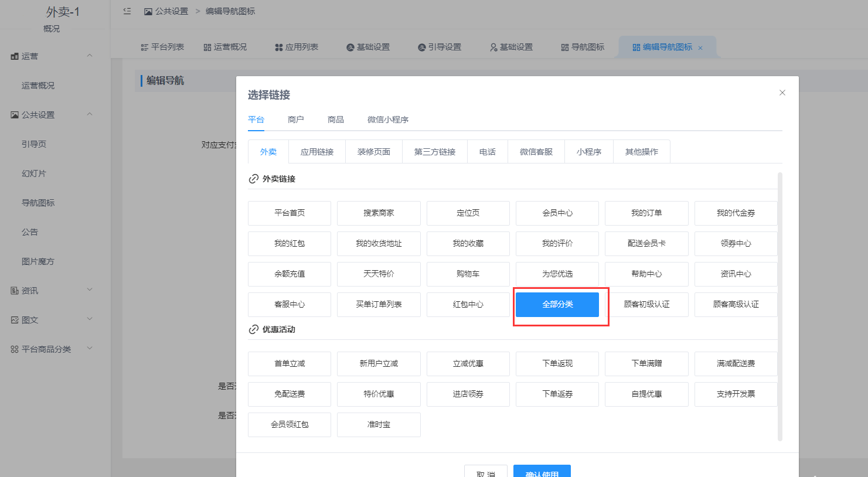This screenshot has width=868, height=477.
Task: Click the 图文 sidebar icon
Action: pos(15,320)
